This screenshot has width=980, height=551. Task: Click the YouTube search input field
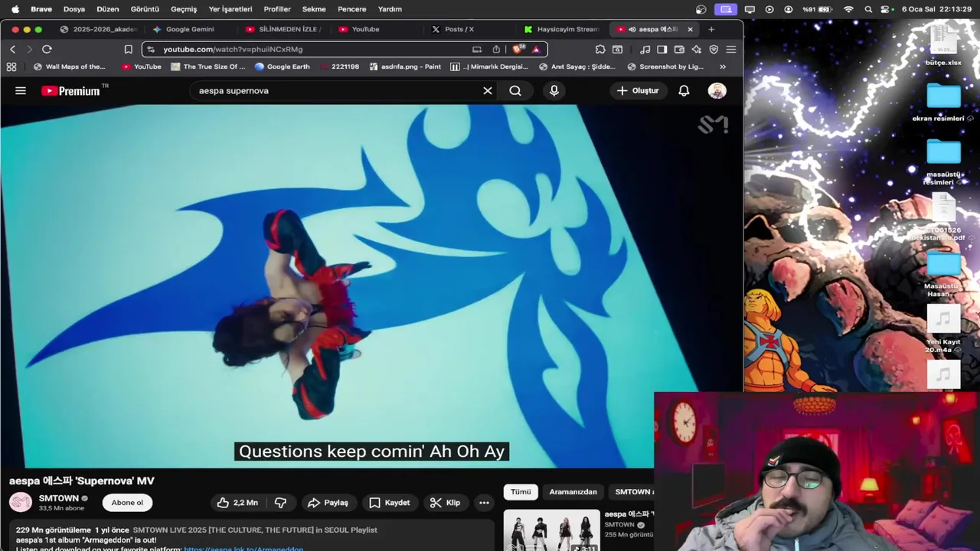tap(337, 90)
